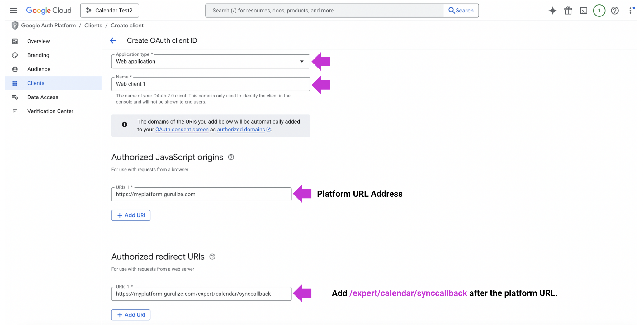Screen dimensions: 644x325
Task: Click the Application type dropdown arrow
Action: (x=301, y=61)
